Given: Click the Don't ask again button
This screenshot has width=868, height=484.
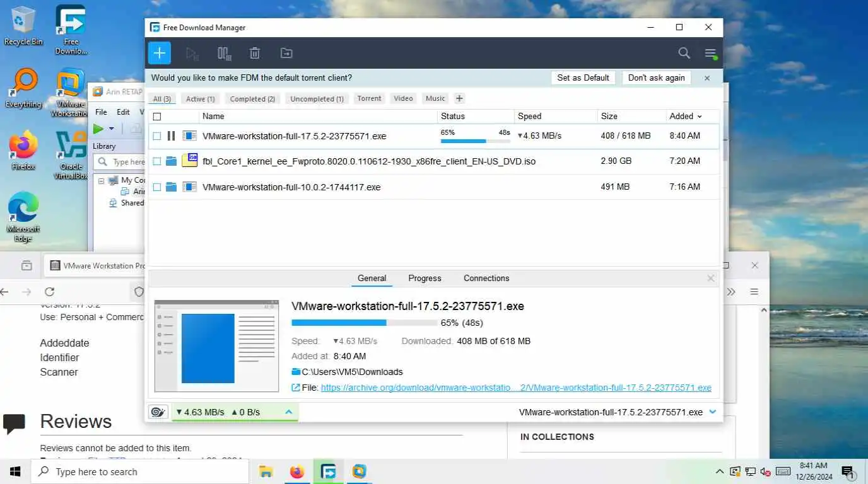Looking at the screenshot, I should click(656, 78).
